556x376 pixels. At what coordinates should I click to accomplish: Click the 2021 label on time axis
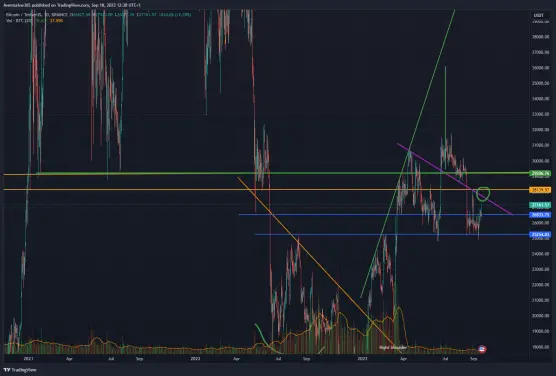[x=28, y=359]
